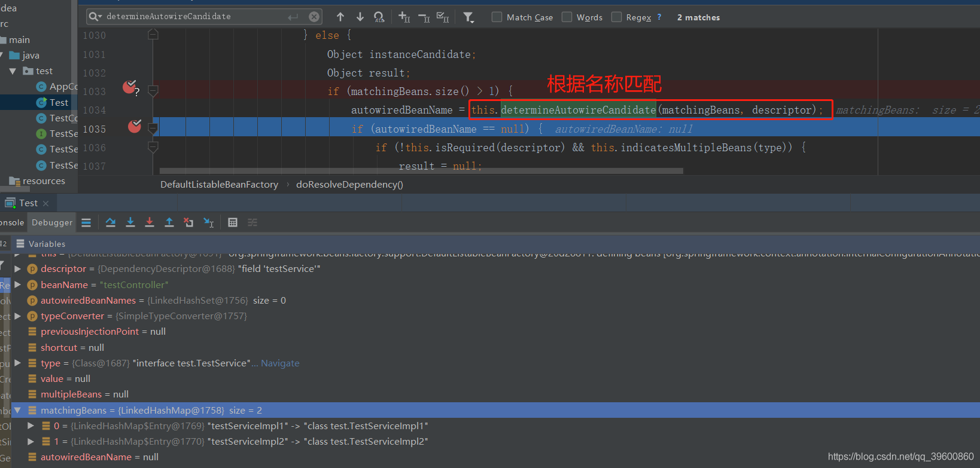Collapse the test package folder
The image size is (980, 468).
coord(13,71)
